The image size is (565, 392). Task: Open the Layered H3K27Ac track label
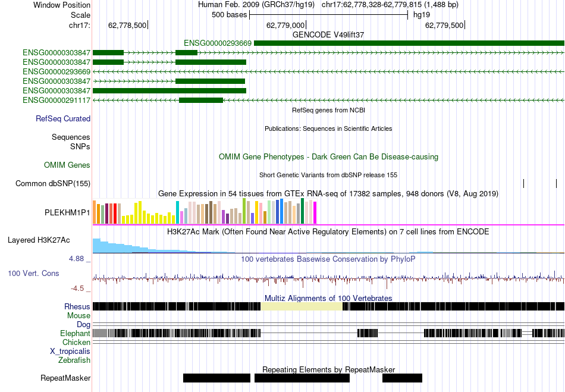coord(39,240)
